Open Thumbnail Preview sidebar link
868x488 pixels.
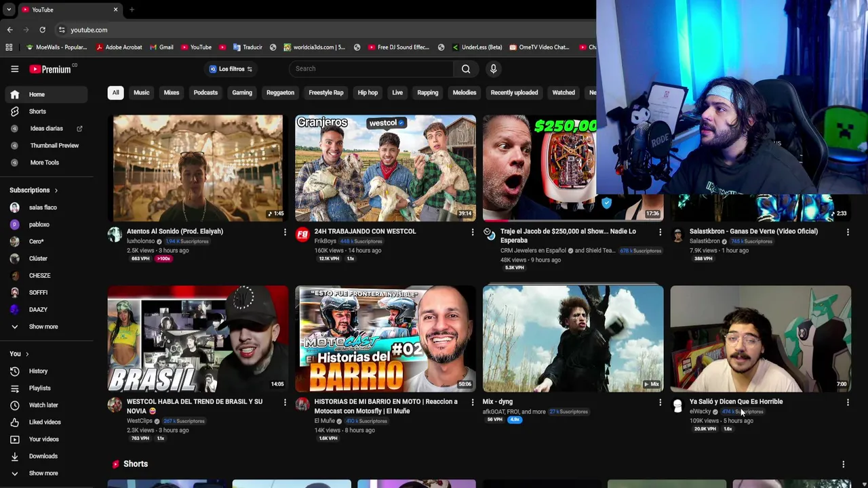pos(45,145)
